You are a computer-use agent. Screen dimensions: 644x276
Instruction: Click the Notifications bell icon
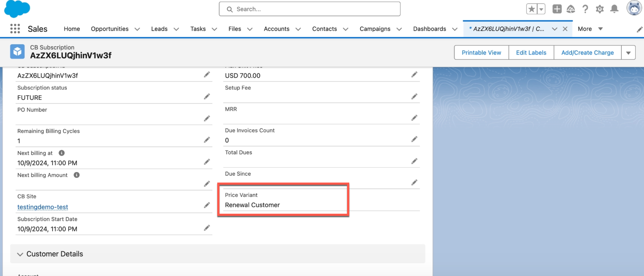pos(614,9)
